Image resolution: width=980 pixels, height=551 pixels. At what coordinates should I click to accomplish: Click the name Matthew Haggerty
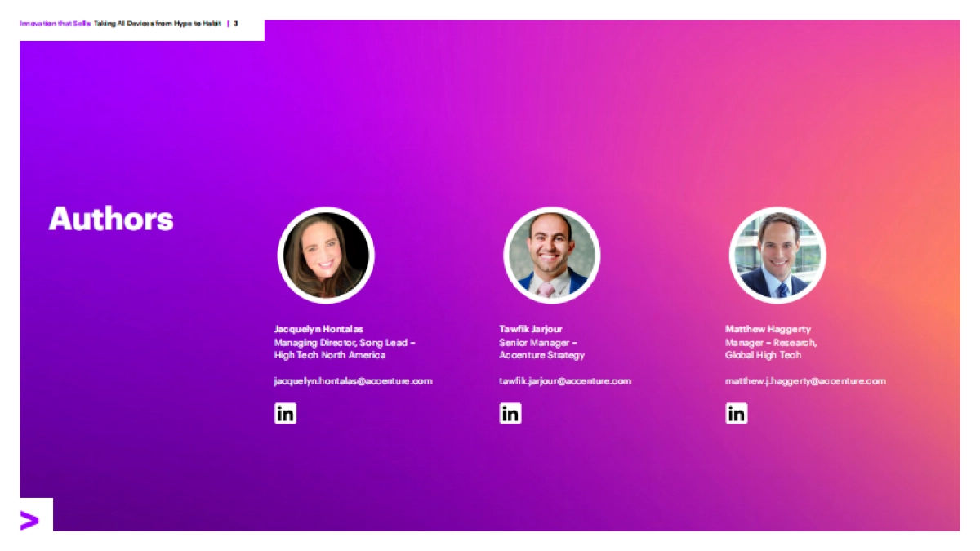[768, 329]
